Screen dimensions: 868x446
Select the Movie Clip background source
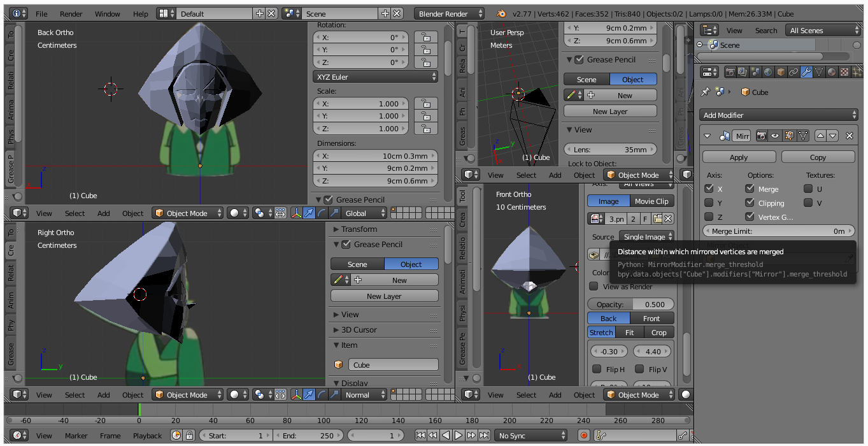[x=652, y=201]
